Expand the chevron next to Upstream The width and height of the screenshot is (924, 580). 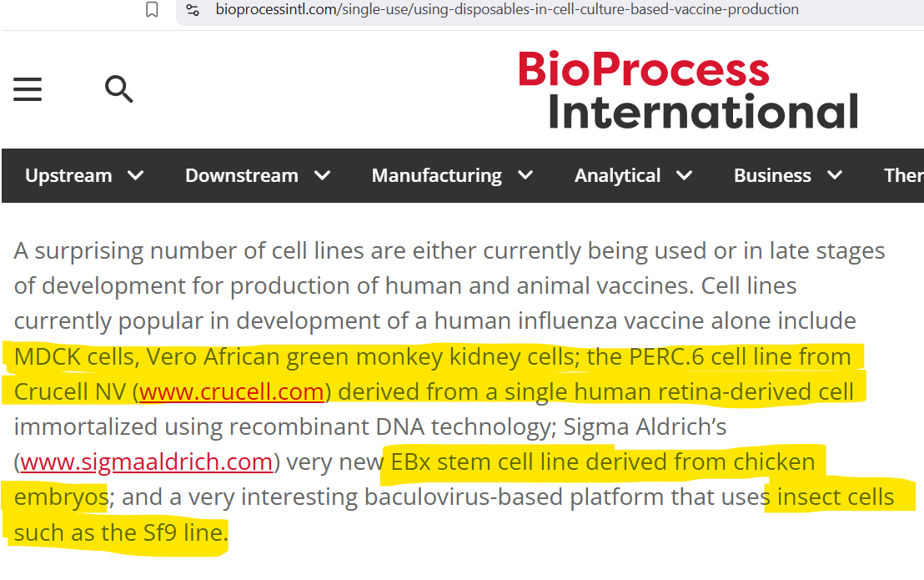click(x=135, y=175)
